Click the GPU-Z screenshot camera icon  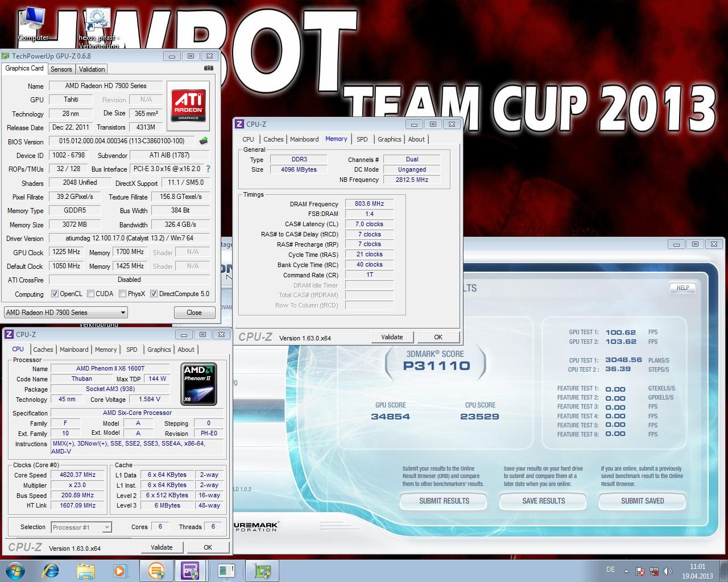click(209, 68)
